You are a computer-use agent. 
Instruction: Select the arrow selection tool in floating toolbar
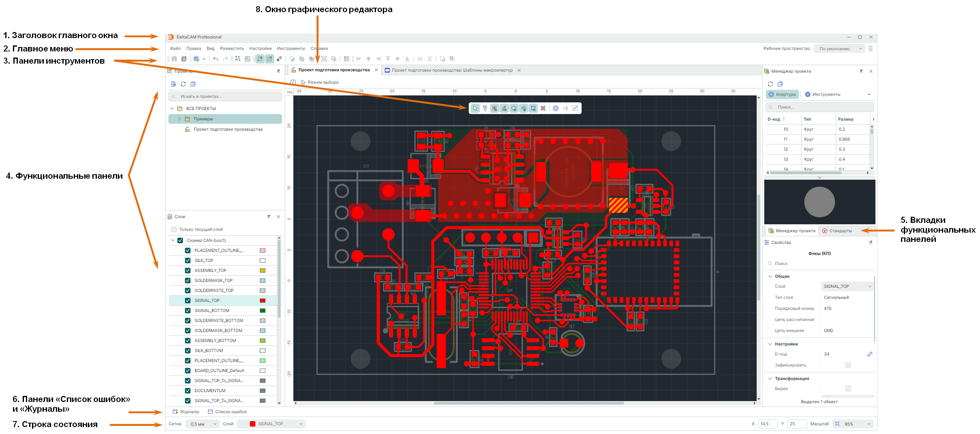[475, 108]
